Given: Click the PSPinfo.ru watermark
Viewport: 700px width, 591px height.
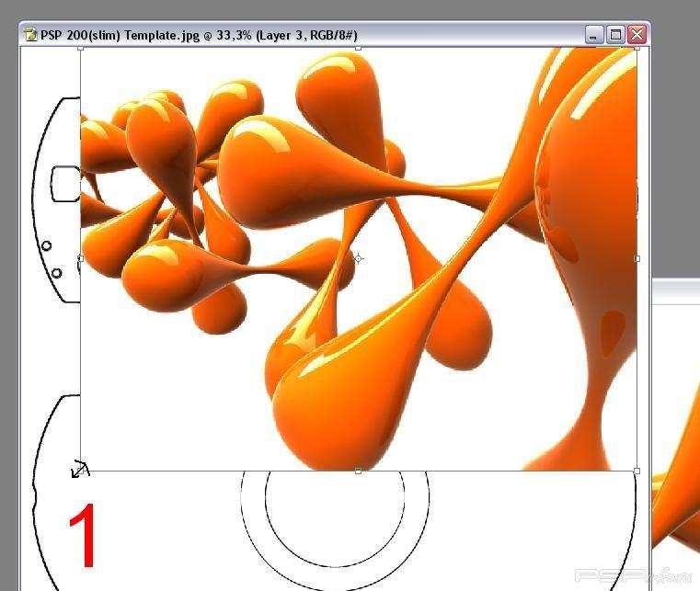Looking at the screenshot, I should [x=633, y=576].
